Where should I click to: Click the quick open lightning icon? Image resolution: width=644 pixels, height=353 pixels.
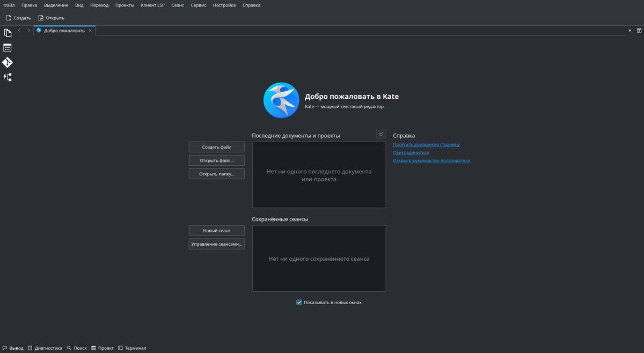[x=631, y=31]
